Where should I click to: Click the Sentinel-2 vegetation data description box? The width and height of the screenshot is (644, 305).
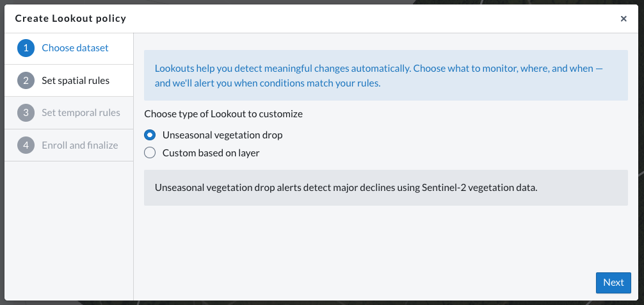(x=385, y=188)
